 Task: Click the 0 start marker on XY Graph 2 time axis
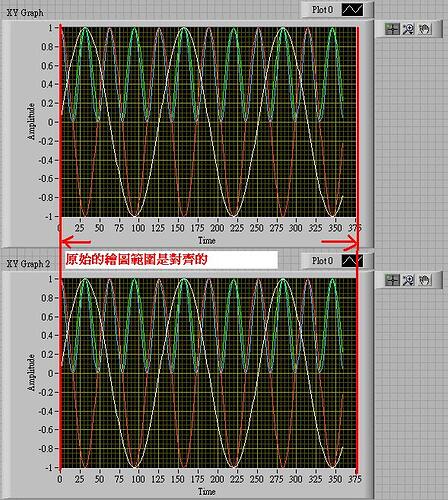pyautogui.click(x=60, y=479)
